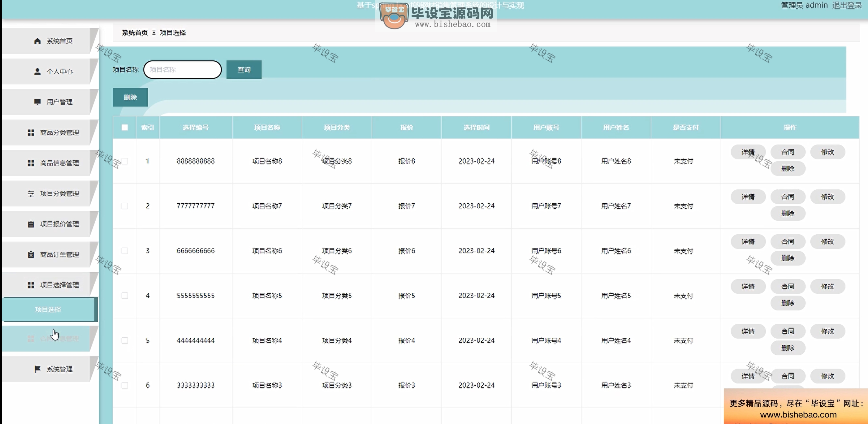Viewport: 868px width, 424px height.
Task: Open 个人中心 menu item
Action: click(50, 71)
